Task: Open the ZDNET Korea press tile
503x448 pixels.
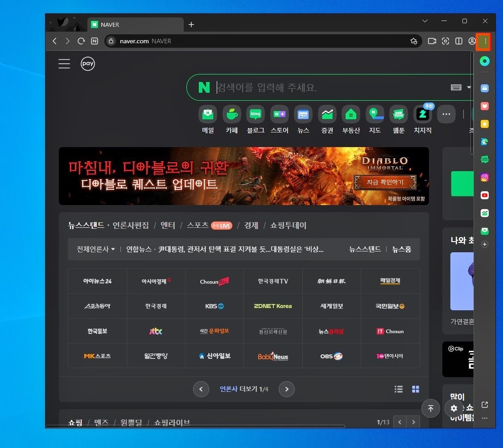Action: pyautogui.click(x=272, y=306)
